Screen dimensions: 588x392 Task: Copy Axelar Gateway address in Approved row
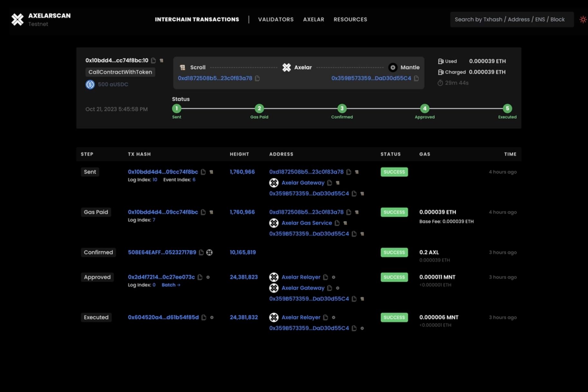[329, 288]
